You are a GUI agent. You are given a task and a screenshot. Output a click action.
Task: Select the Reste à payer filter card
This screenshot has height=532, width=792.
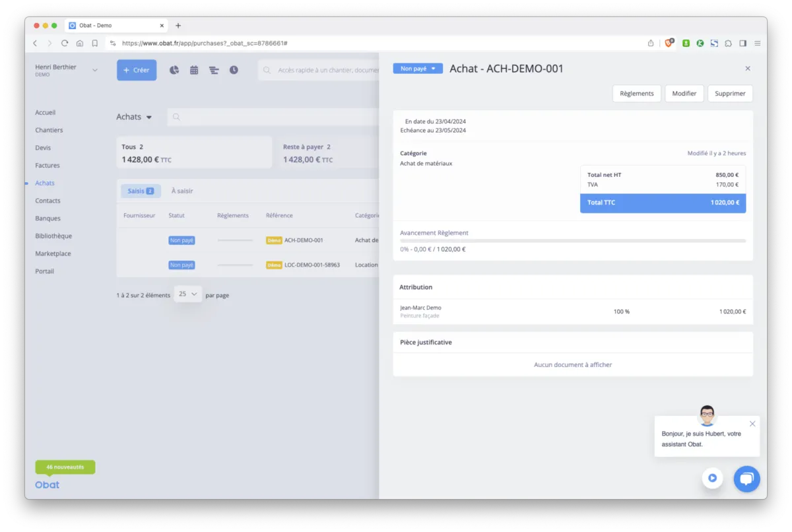(329, 152)
